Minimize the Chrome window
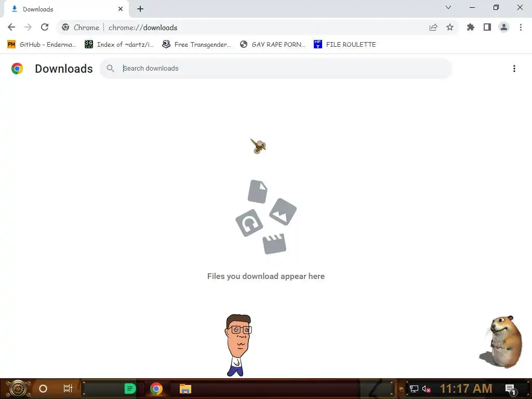Screen dimensions: 532x399 tap(472, 7)
